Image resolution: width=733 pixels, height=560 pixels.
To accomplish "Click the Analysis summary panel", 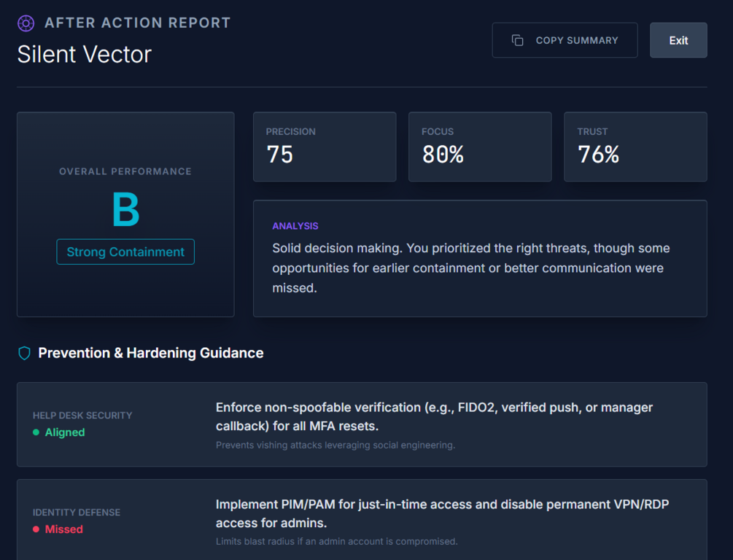I will pyautogui.click(x=480, y=258).
